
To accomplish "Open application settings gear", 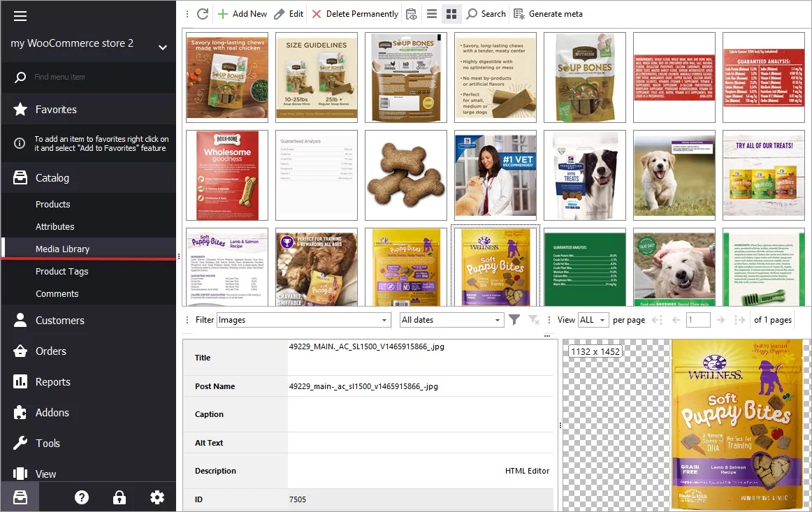I will tap(157, 497).
